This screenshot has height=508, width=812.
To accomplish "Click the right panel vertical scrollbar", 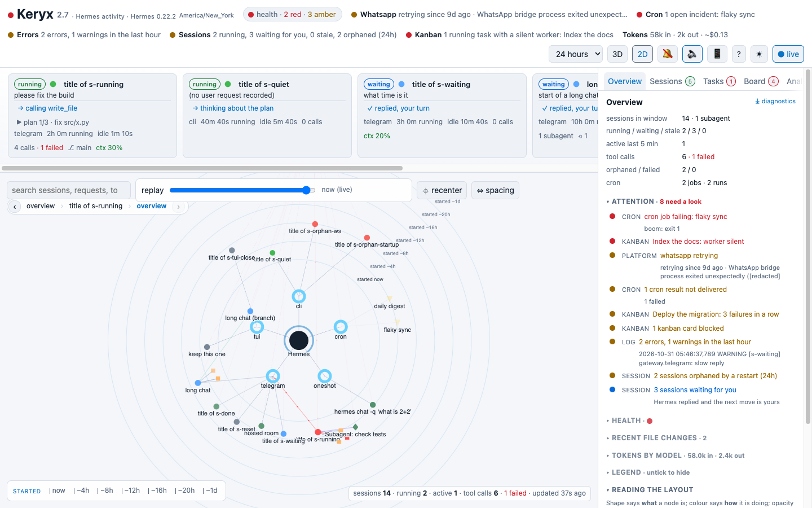I will tap(808, 246).
